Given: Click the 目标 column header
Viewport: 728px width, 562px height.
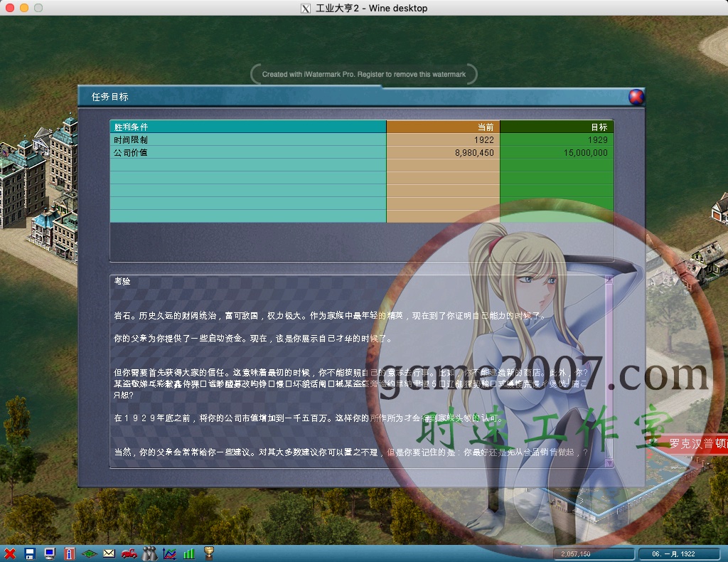Looking at the screenshot, I should point(557,127).
